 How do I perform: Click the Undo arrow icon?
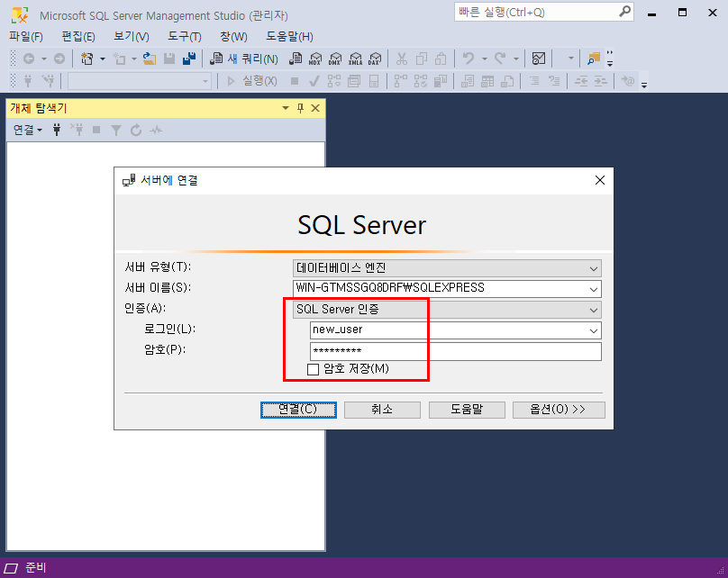click(469, 59)
